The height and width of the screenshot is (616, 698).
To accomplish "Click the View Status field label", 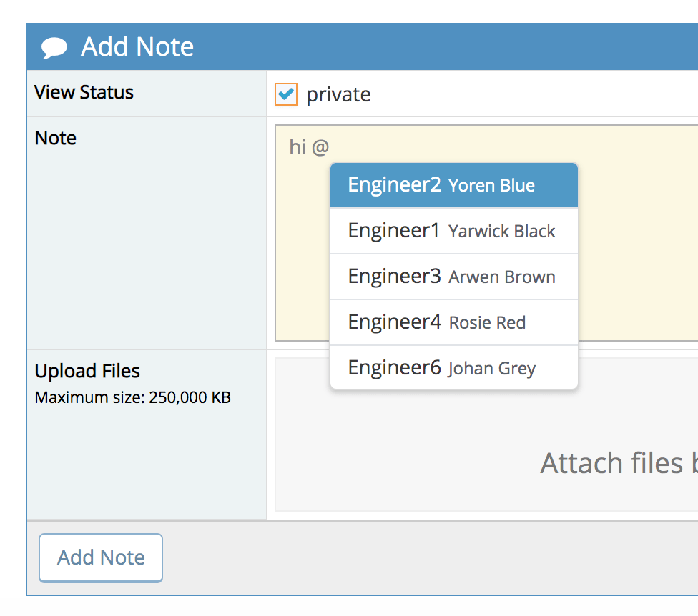I will 84,92.
